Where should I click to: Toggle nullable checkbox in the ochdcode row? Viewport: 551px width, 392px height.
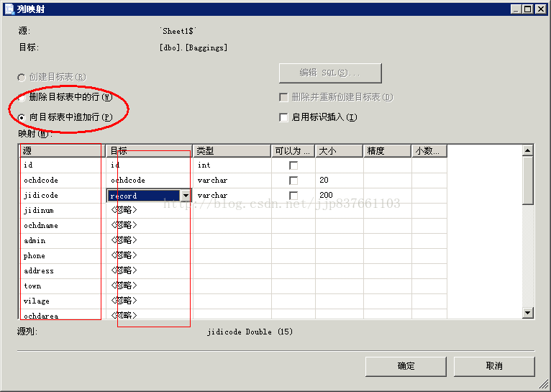point(293,181)
